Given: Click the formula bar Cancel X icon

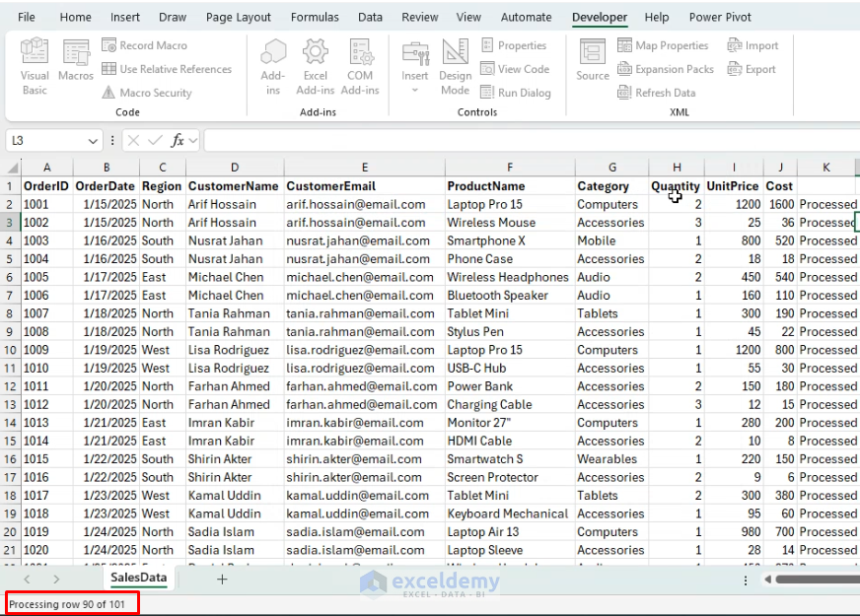Looking at the screenshot, I should (x=133, y=141).
